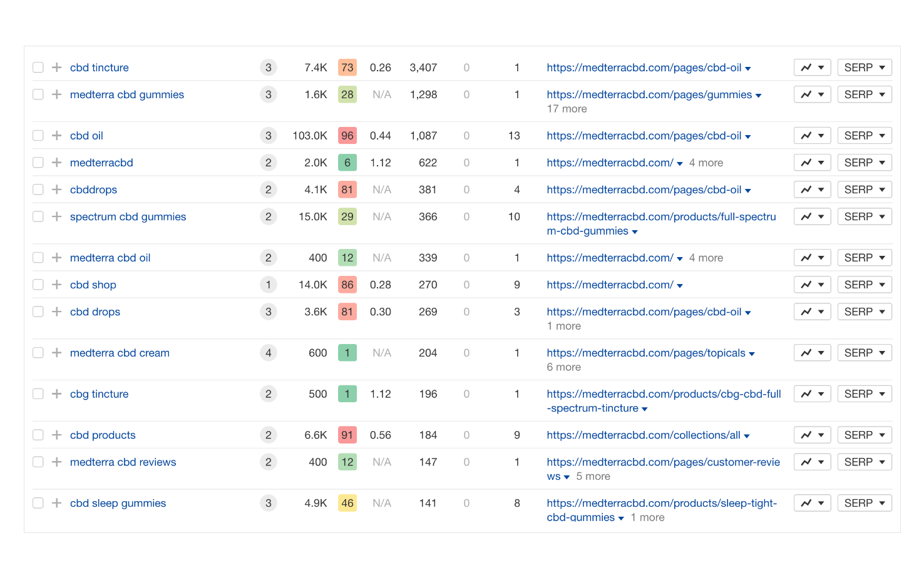Viewport: 924px width, 578px height.
Task: Open the trend chart button for cbd sleep gummies
Action: pos(813,503)
